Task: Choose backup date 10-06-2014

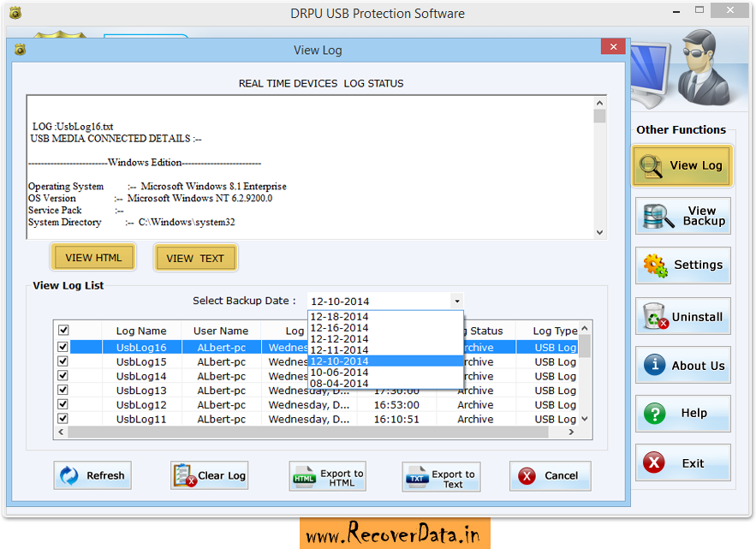Action: pos(385,372)
